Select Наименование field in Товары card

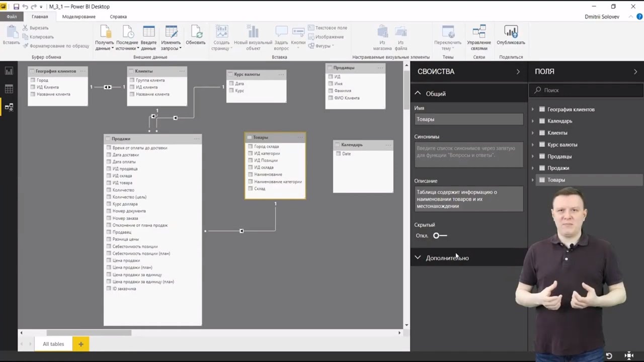268,174
